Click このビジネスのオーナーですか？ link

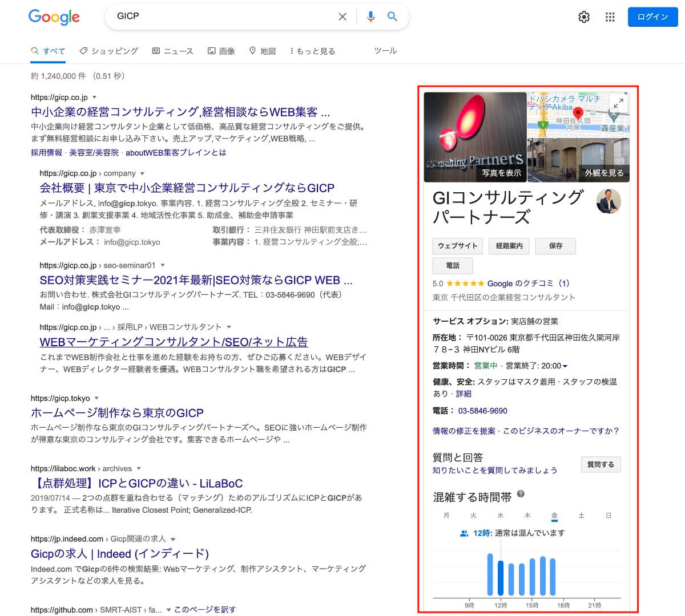(561, 431)
